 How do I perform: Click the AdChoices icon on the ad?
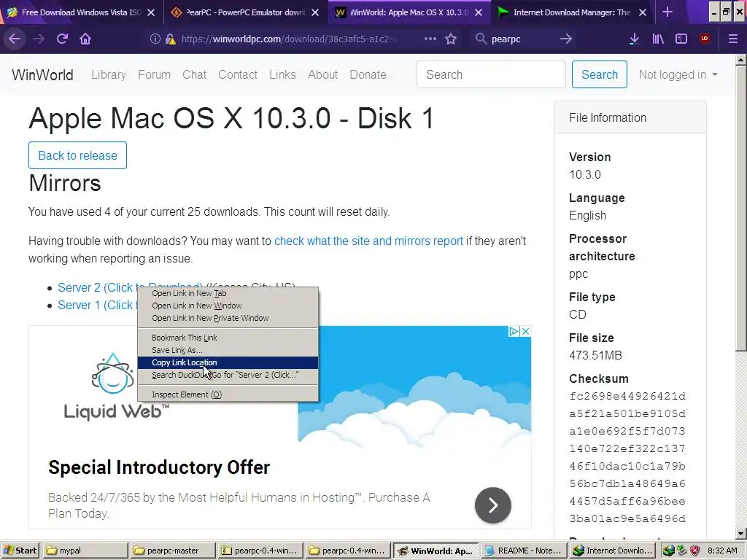pos(514,332)
